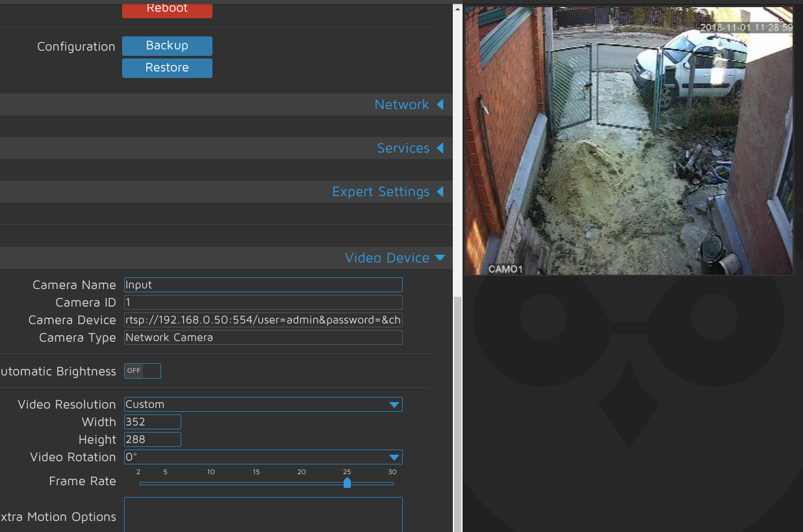Select the video Height field
Image resolution: width=803 pixels, height=532 pixels.
click(152, 439)
